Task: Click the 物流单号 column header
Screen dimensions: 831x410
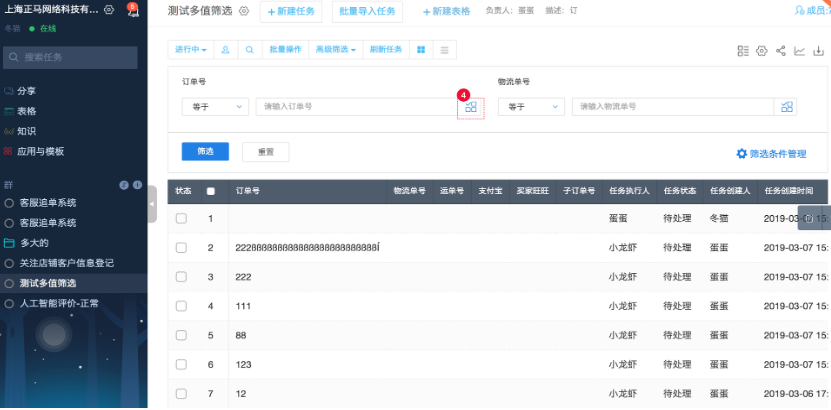Action: point(410,191)
